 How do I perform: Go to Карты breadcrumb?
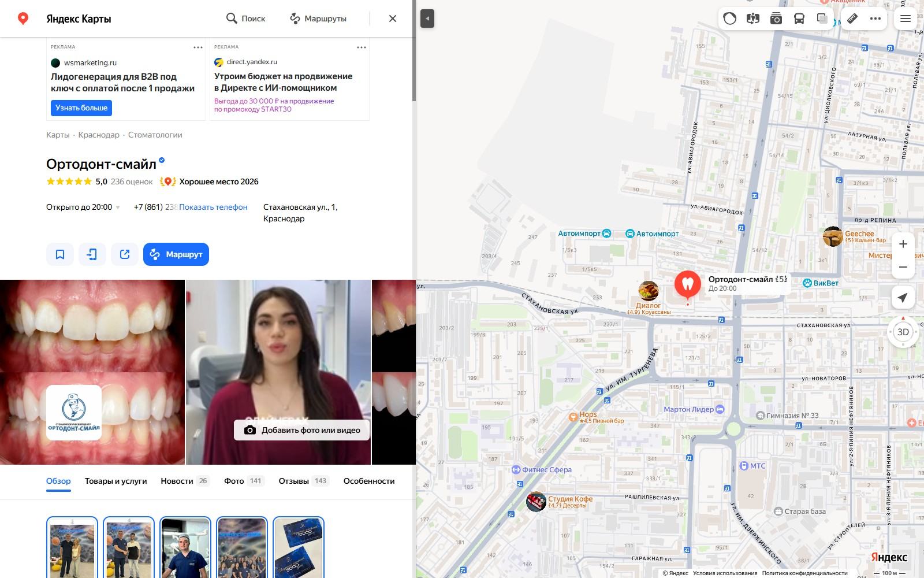(58, 135)
